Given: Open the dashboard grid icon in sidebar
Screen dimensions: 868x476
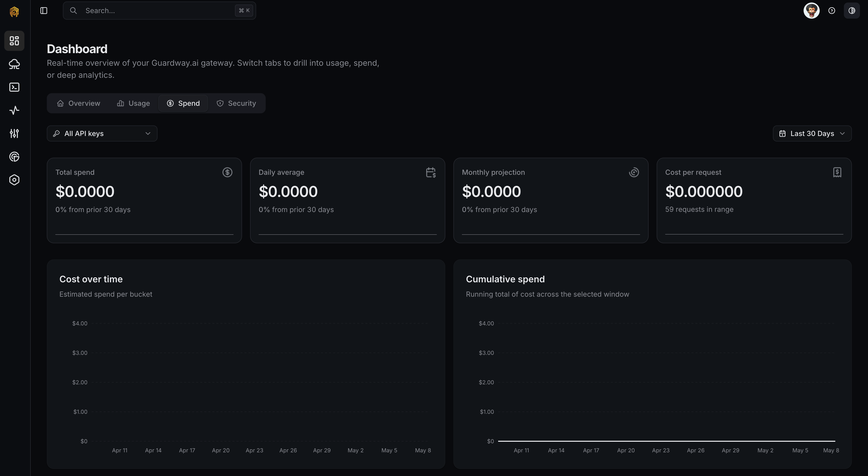Looking at the screenshot, I should [x=14, y=41].
